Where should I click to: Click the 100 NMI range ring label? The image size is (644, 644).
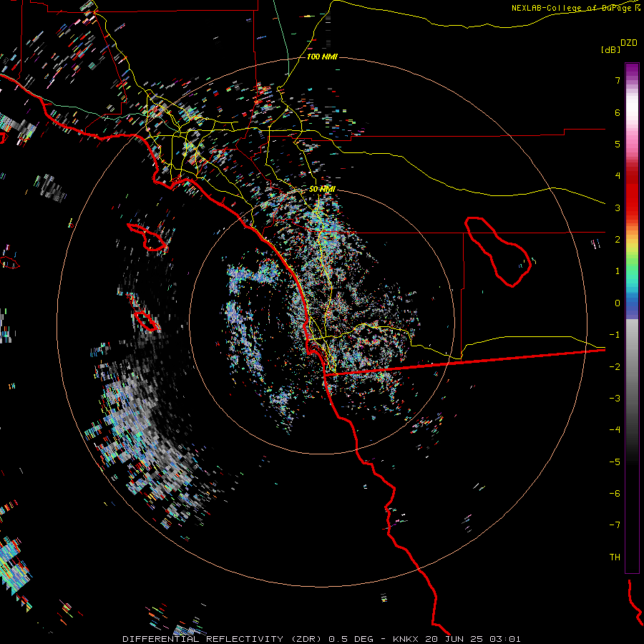click(x=322, y=57)
